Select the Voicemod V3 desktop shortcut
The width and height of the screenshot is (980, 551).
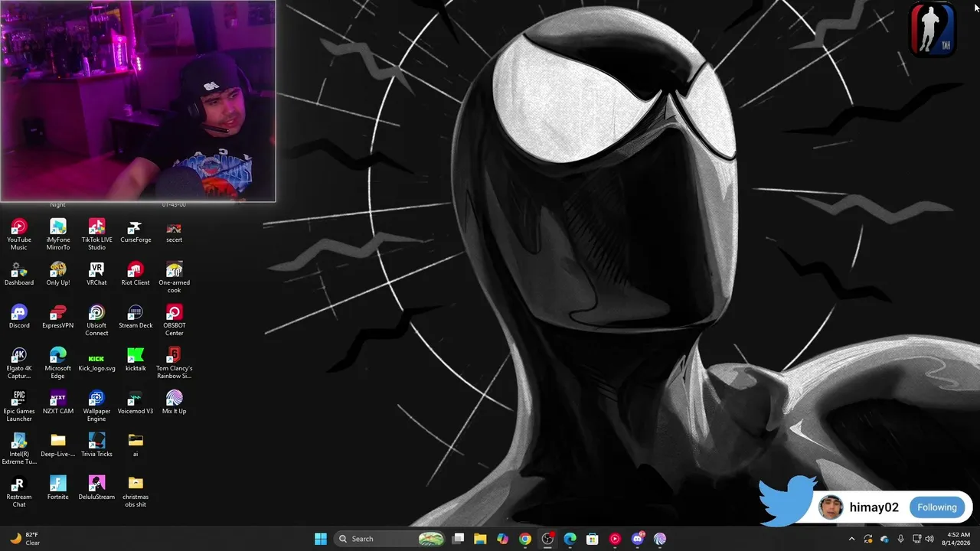tap(136, 403)
